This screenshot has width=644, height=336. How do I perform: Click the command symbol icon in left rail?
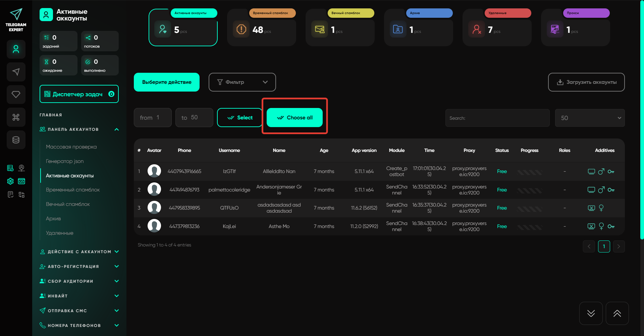tap(16, 117)
